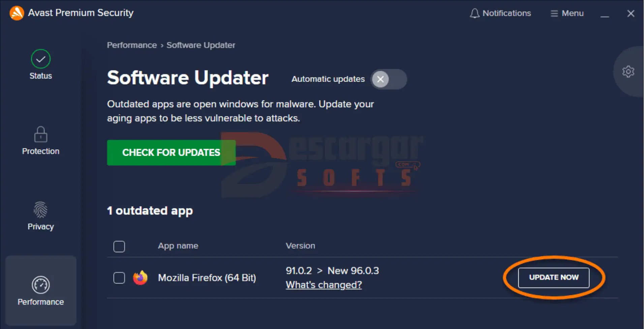Screen dimensions: 644x329
Task: Open the What's changed? link
Action: [324, 285]
